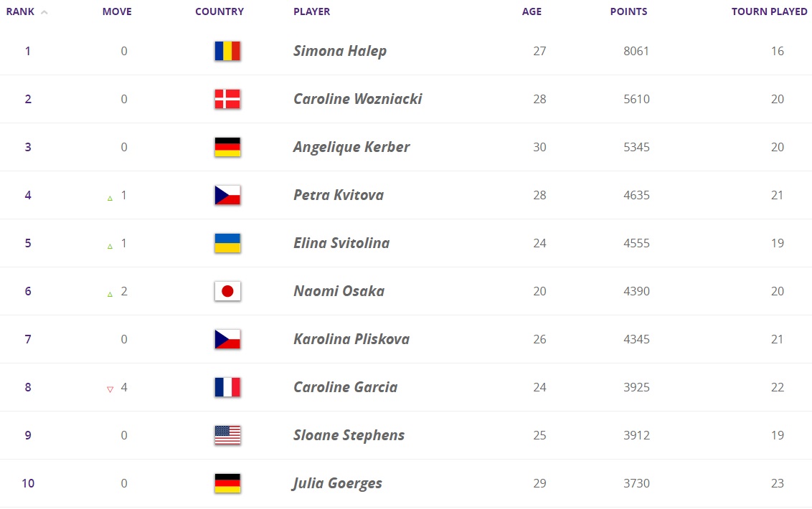Toggle sort arrow next to RANK header
The width and height of the screenshot is (812, 509).
44,12
